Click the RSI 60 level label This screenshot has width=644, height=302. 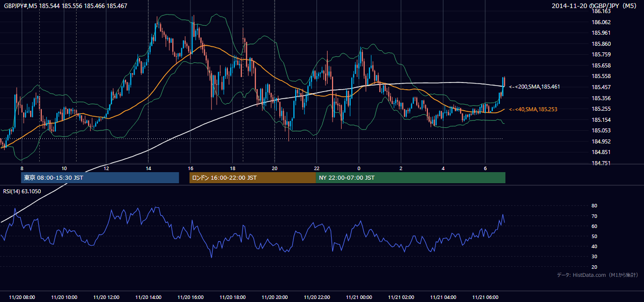coord(594,226)
